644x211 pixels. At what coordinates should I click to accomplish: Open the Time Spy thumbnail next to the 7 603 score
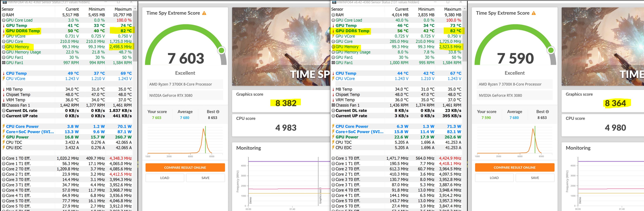(x=281, y=47)
